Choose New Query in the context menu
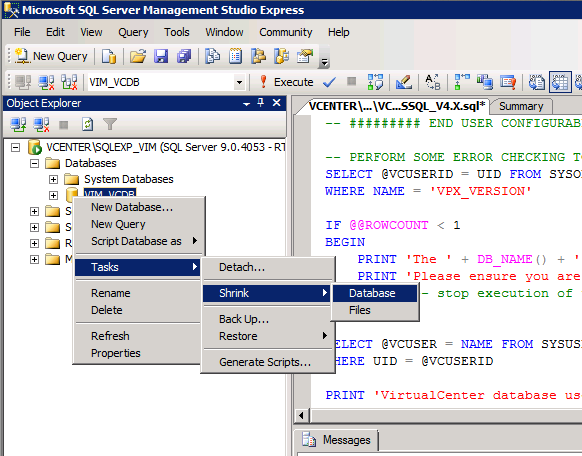The width and height of the screenshot is (582, 456). click(x=138, y=224)
